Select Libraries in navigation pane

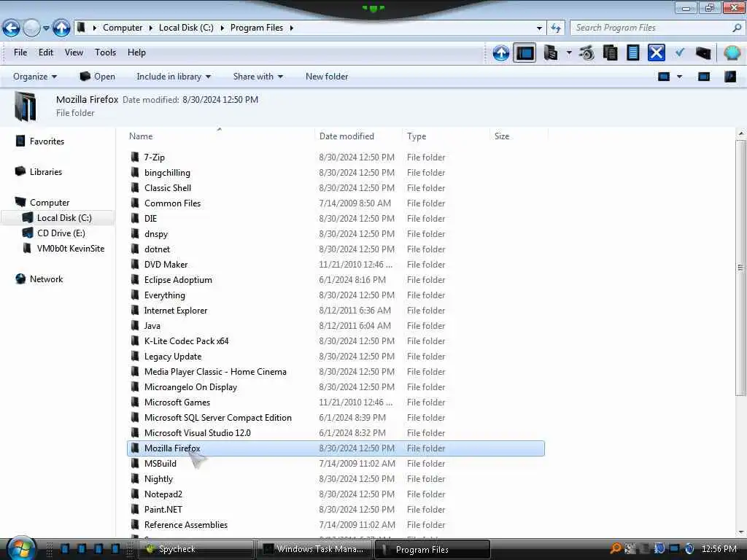(x=46, y=172)
